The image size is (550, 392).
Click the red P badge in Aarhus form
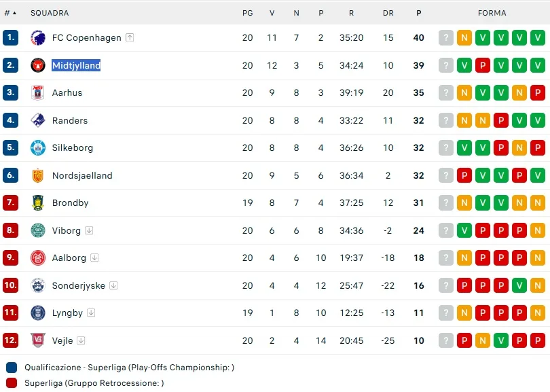[x=537, y=93]
